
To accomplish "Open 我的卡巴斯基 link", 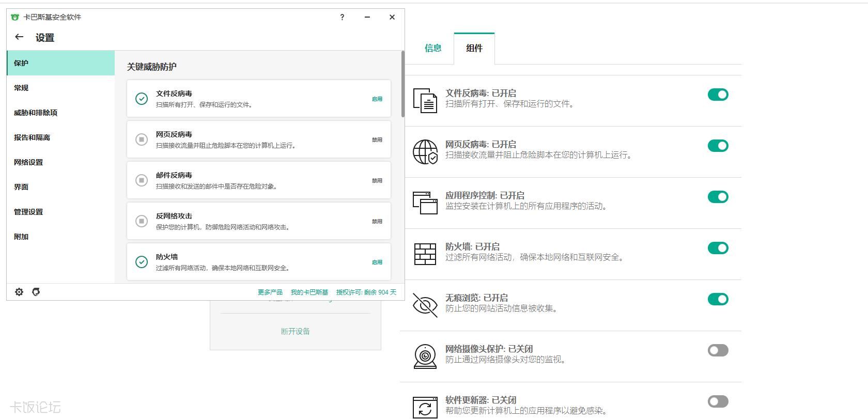I will 309,292.
